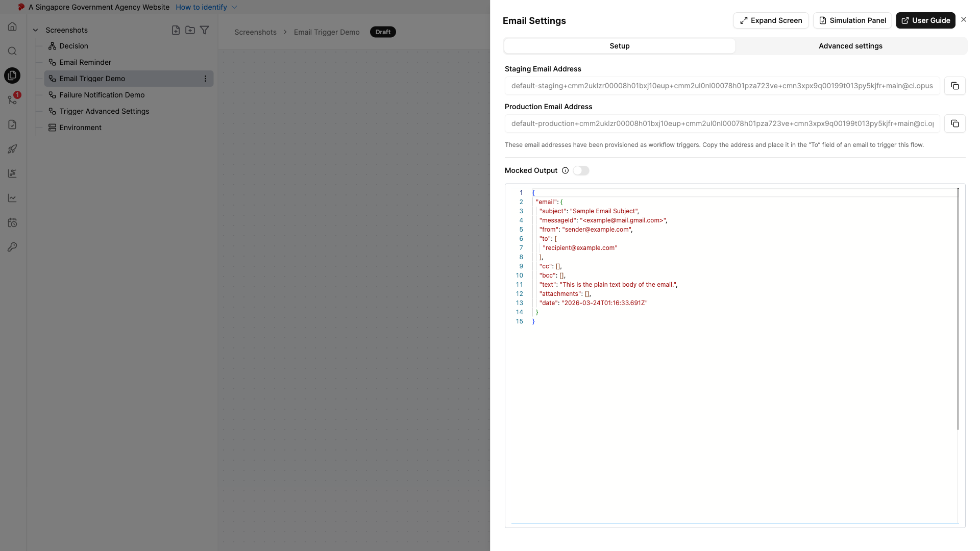Select Failure Notification Demo in tree
The width and height of the screenshot is (980, 551).
pos(102,95)
